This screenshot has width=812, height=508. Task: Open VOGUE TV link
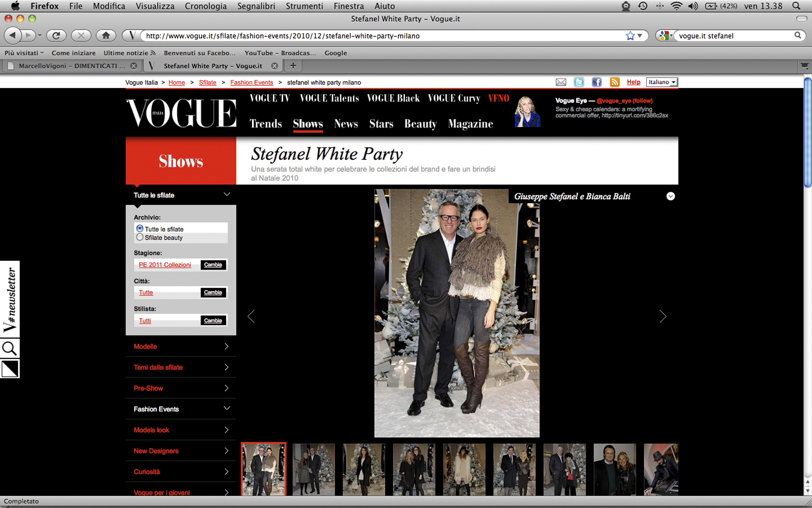point(270,98)
